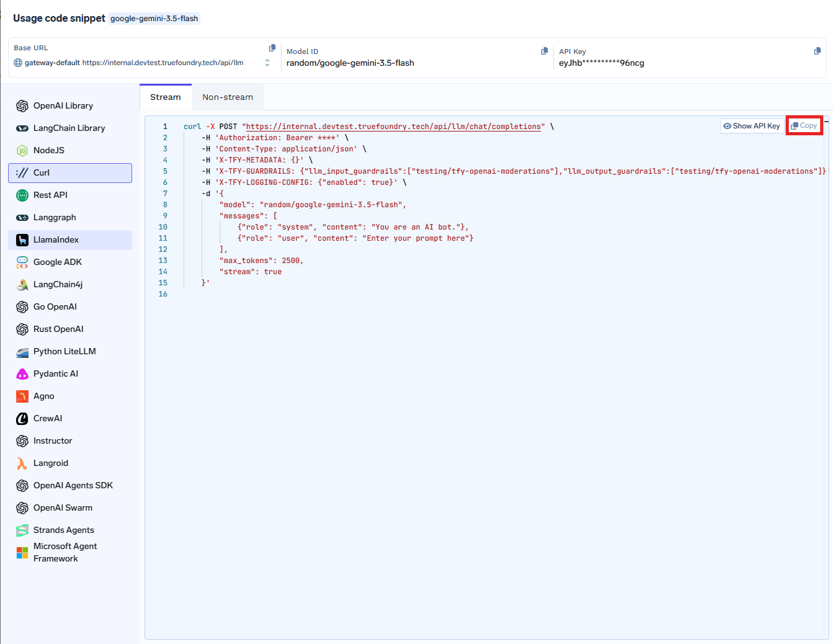This screenshot has width=833, height=644.
Task: Select Langroid label in sidebar
Action: click(51, 463)
